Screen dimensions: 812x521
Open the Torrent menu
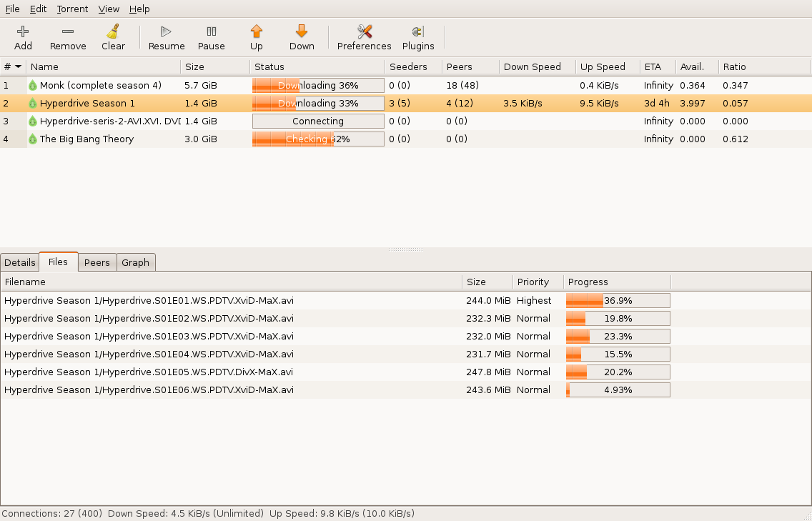tap(72, 9)
